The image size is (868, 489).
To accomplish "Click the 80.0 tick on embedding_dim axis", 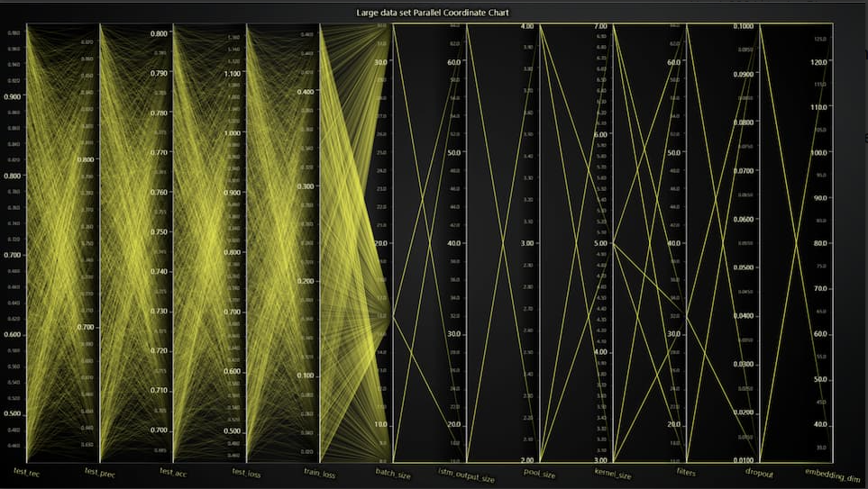I will pos(820,243).
